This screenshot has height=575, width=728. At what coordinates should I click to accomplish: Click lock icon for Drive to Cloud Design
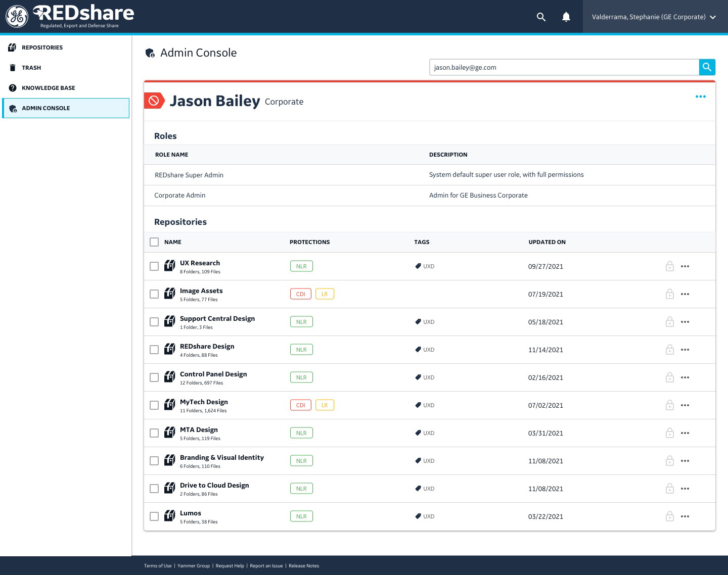coord(670,488)
